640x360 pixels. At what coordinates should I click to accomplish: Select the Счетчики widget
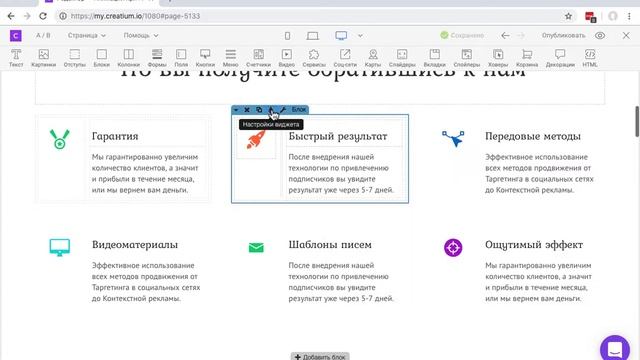click(x=258, y=58)
